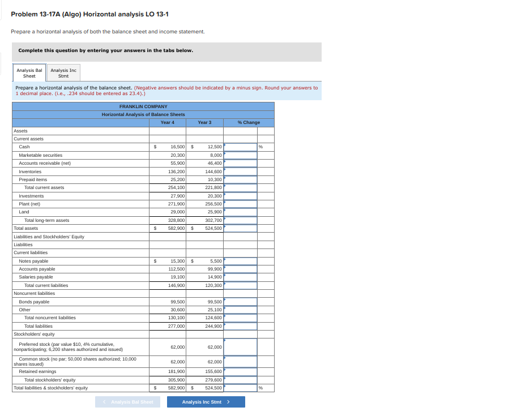This screenshot has width=517, height=420.
Task: Click the Year 3 column header
Action: [204, 122]
